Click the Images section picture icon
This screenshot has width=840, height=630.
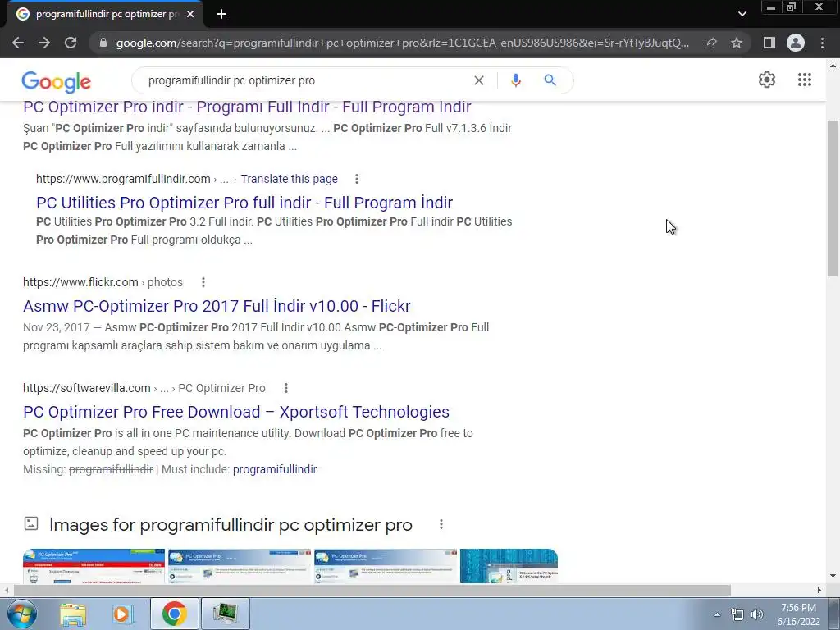point(31,523)
